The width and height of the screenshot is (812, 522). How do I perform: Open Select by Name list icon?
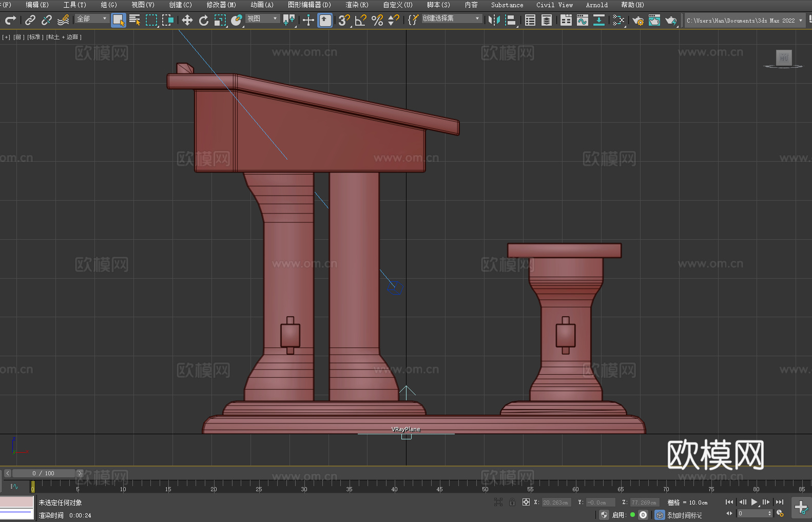click(135, 20)
